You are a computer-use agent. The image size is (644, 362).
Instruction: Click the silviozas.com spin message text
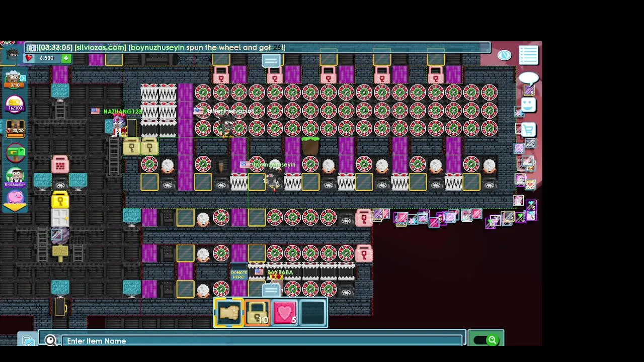[180, 47]
